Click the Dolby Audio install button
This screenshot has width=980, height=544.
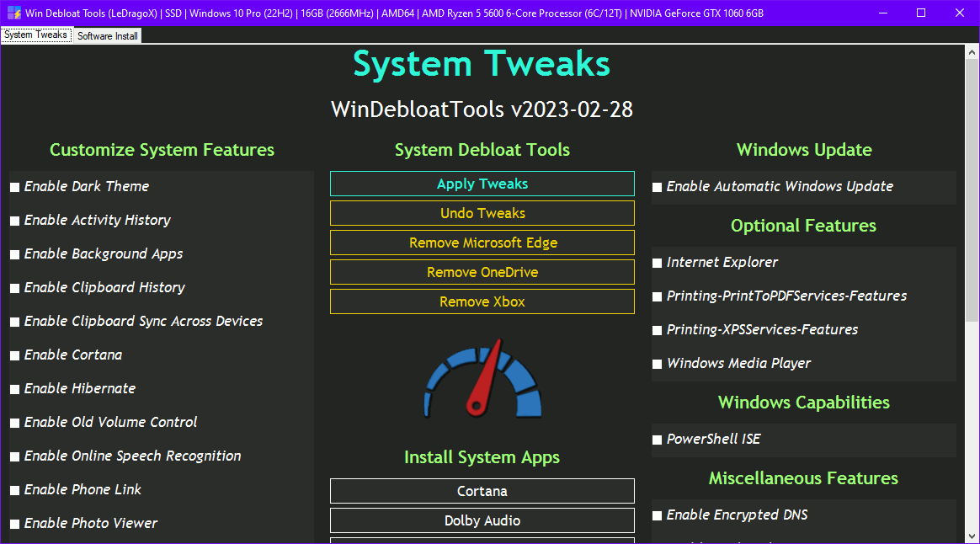[x=482, y=520]
